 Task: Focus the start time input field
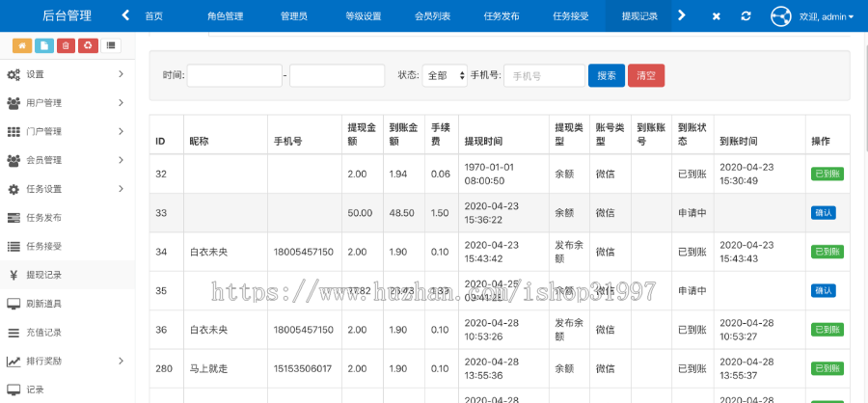coord(234,76)
